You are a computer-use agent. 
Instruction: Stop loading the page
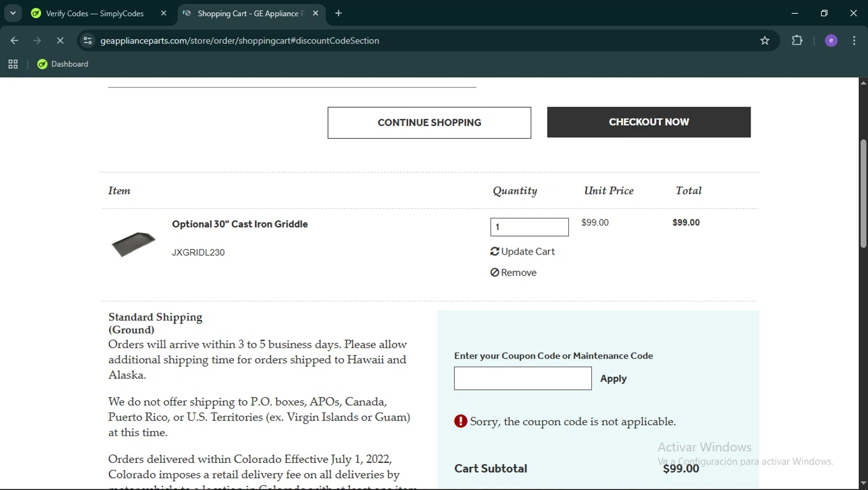pos(60,40)
